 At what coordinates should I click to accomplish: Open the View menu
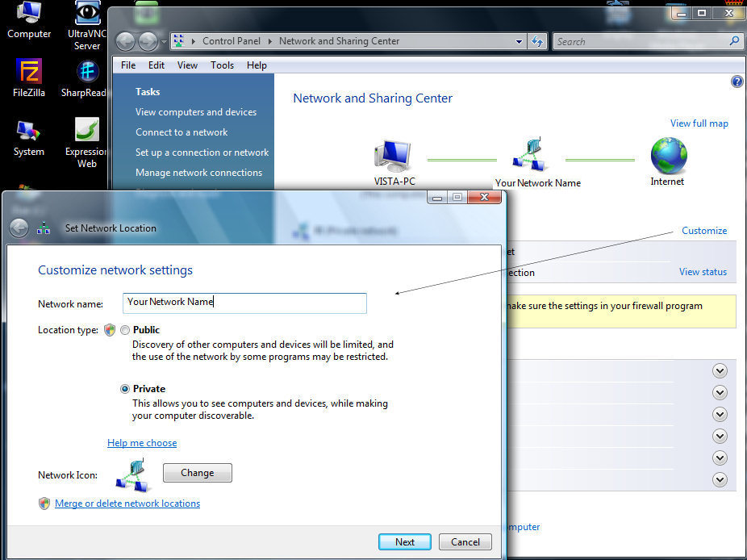(187, 65)
